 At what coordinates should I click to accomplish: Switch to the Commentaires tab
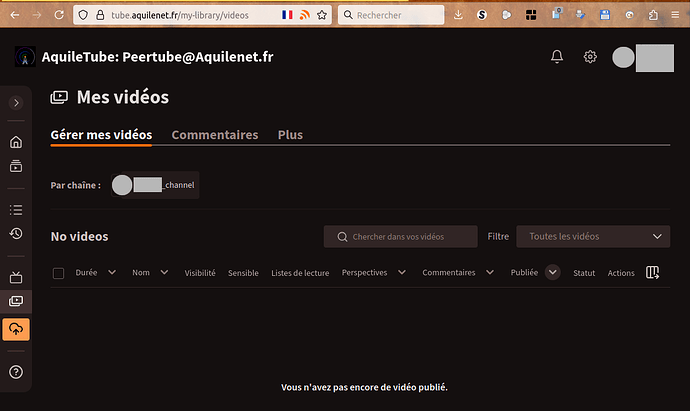[215, 135]
